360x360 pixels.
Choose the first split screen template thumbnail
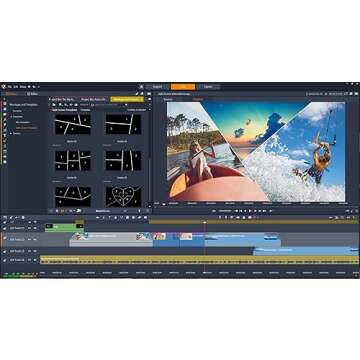73,124
